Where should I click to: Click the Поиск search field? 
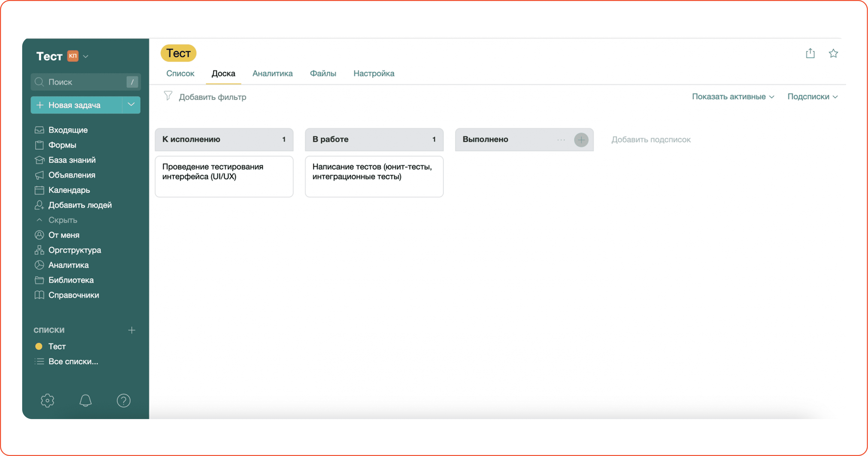[x=86, y=82]
